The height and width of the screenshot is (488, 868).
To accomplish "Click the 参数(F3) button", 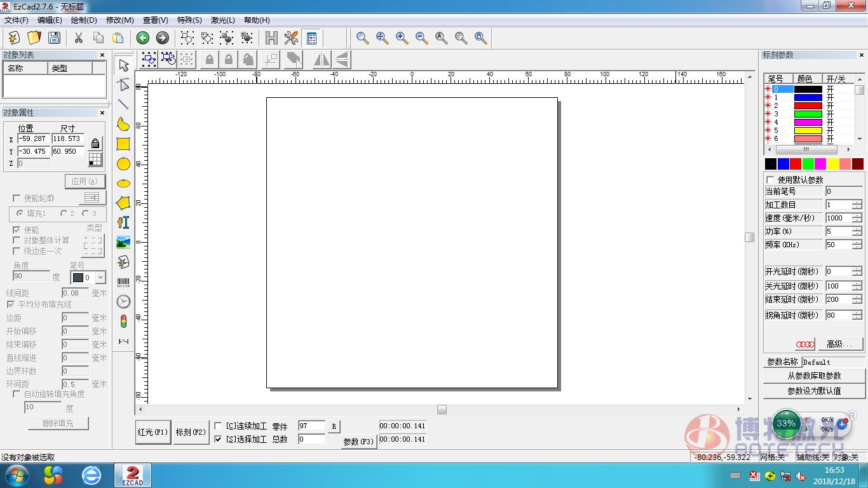I will (359, 442).
